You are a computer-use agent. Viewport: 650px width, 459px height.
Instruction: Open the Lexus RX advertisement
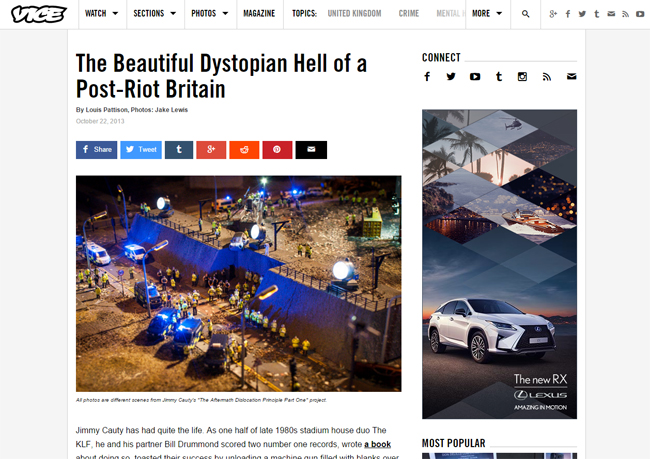(x=500, y=264)
